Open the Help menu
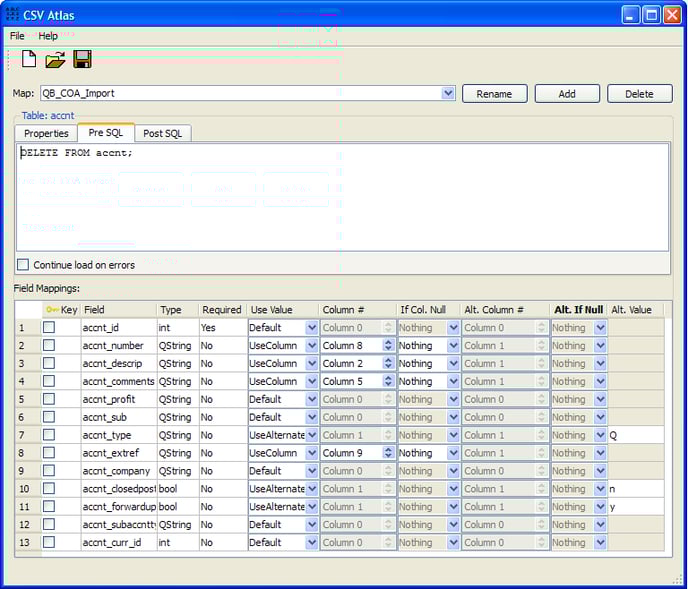The height and width of the screenshot is (589, 688). coord(48,36)
